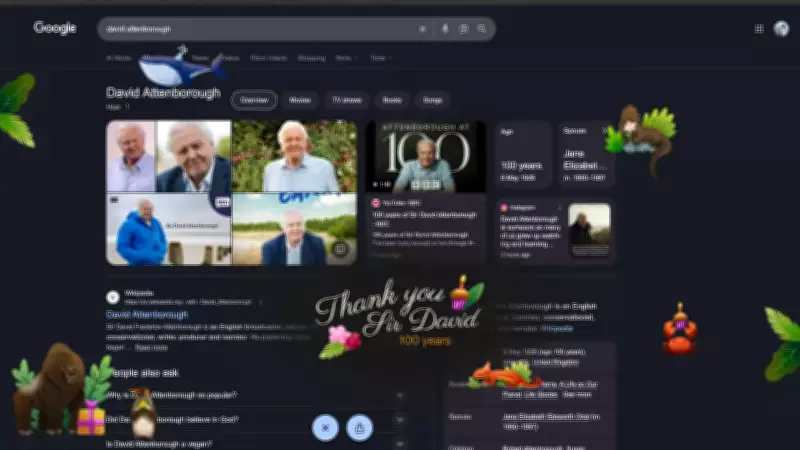Open the Age 100 years card
Image resolution: width=800 pixels, height=450 pixels.
coord(523,155)
